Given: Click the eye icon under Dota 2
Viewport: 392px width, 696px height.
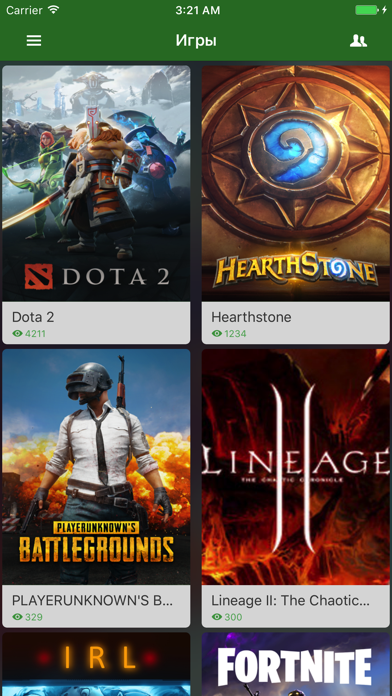Looking at the screenshot, I should point(17,333).
